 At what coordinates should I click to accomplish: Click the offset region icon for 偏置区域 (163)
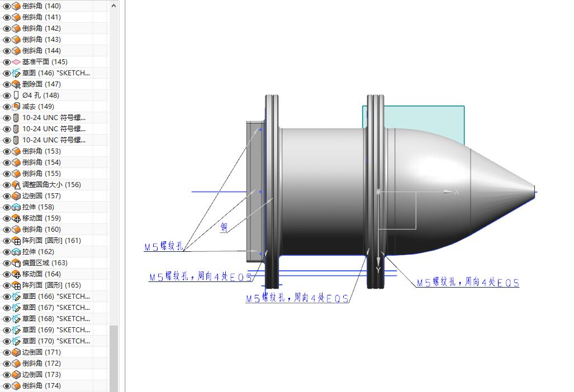[x=16, y=263]
